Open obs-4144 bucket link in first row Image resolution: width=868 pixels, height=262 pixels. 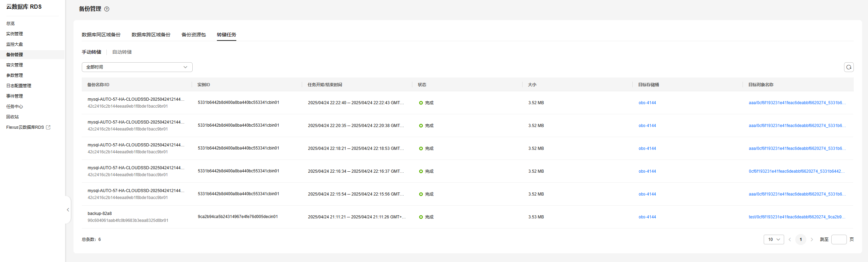pyautogui.click(x=647, y=103)
